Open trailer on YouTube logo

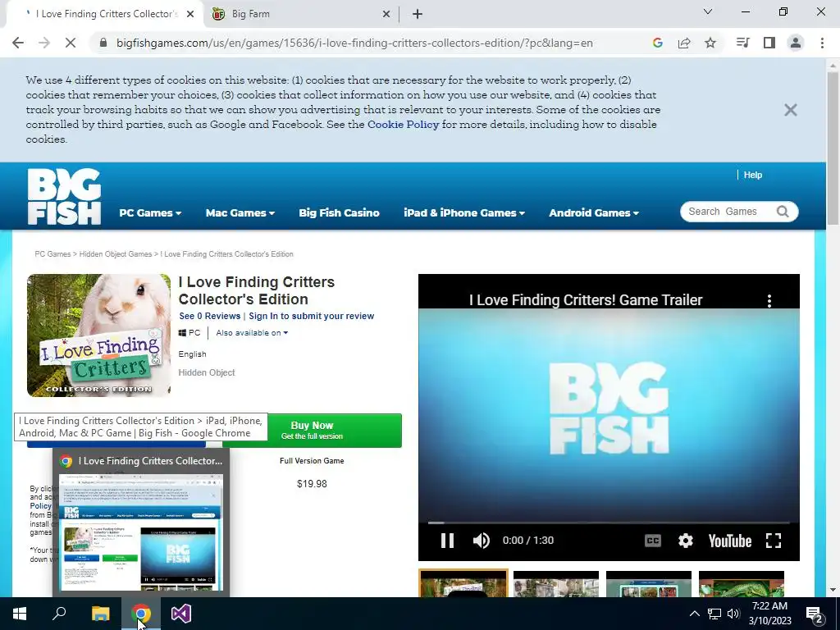click(729, 541)
